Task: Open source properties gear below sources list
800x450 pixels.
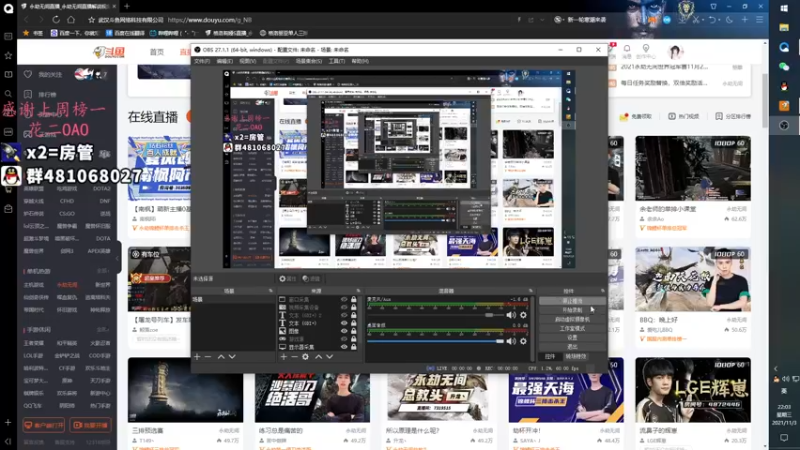Action: pos(305,357)
